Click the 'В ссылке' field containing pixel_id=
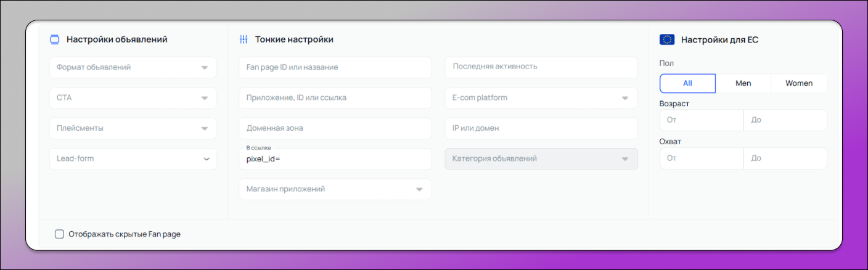This screenshot has width=868, height=270. (x=335, y=159)
